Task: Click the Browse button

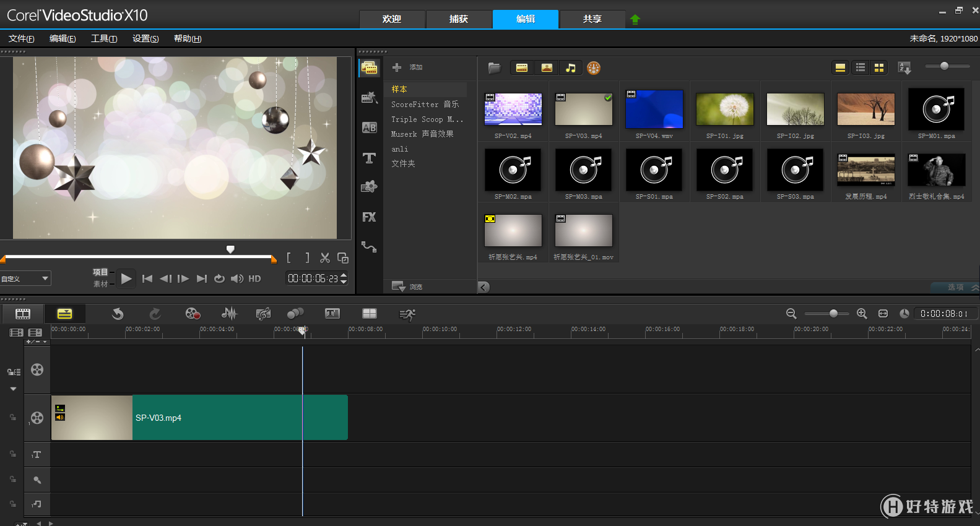Action: pyautogui.click(x=407, y=287)
